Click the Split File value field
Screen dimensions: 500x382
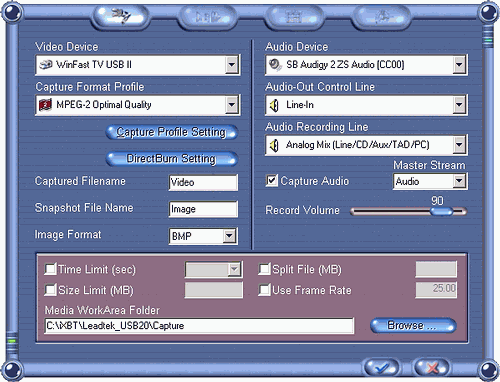[x=436, y=269]
